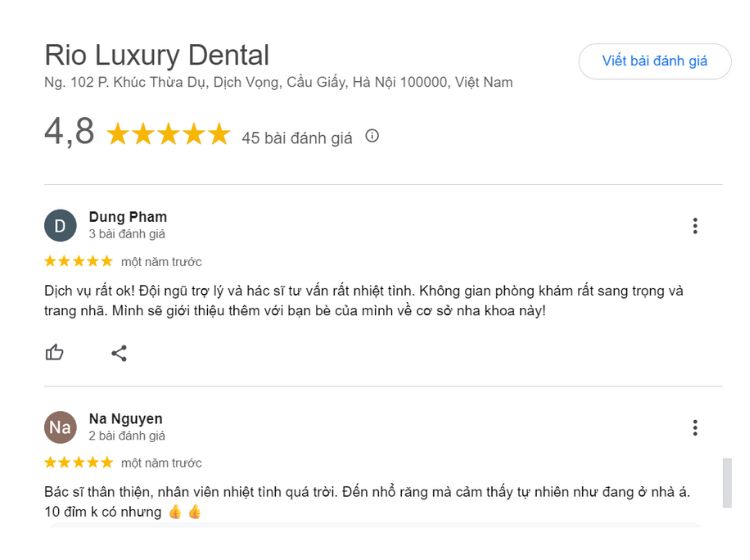750x560 pixels.
Task: Click the 4,8 rating score number
Action: 69,132
